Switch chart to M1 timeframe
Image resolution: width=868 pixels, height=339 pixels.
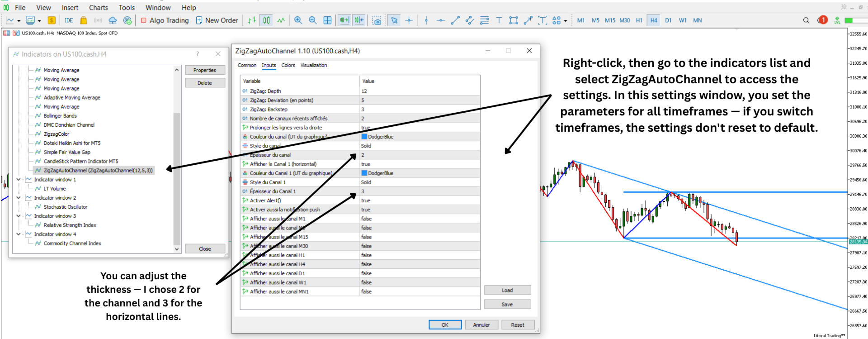tap(581, 20)
